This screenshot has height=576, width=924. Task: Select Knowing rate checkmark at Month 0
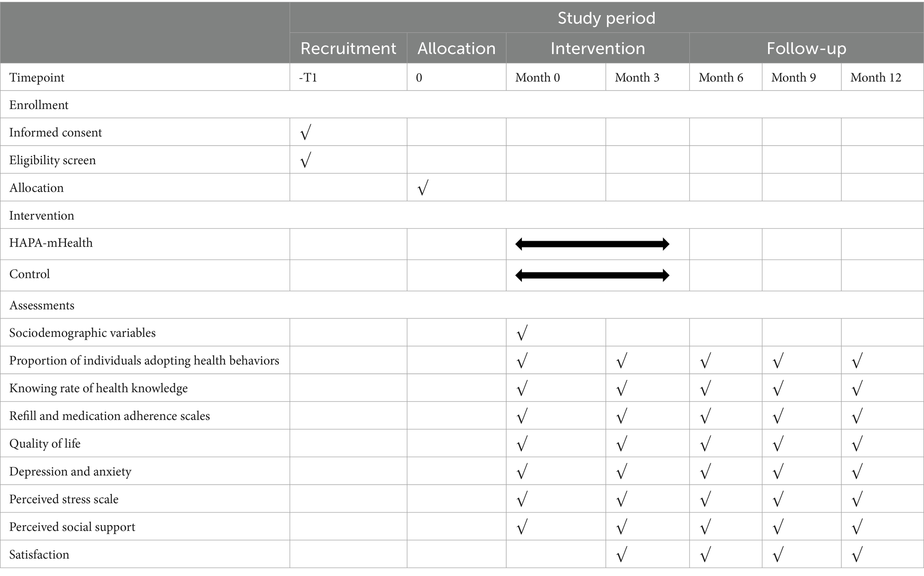click(x=522, y=389)
